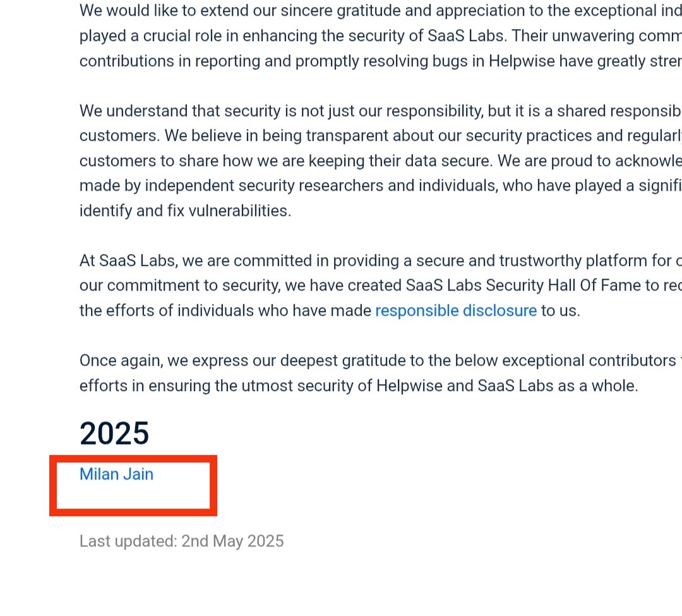This screenshot has width=682, height=616.
Task: Click the line "made by independent security researchers"
Action: click(381, 186)
